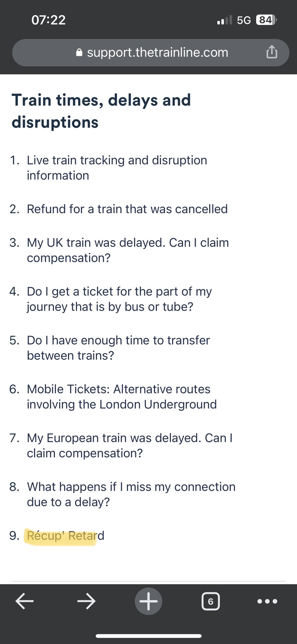Tap the lock icon beside the URL
Screen dimensions: 297x644
pos(79,53)
